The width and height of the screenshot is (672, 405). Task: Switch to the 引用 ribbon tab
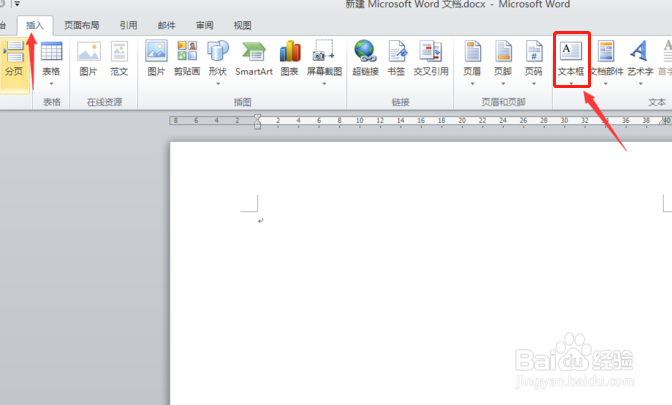click(128, 26)
